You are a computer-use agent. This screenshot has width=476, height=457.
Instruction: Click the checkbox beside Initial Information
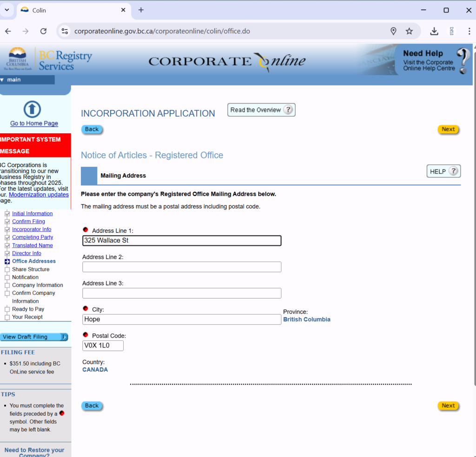(x=7, y=214)
